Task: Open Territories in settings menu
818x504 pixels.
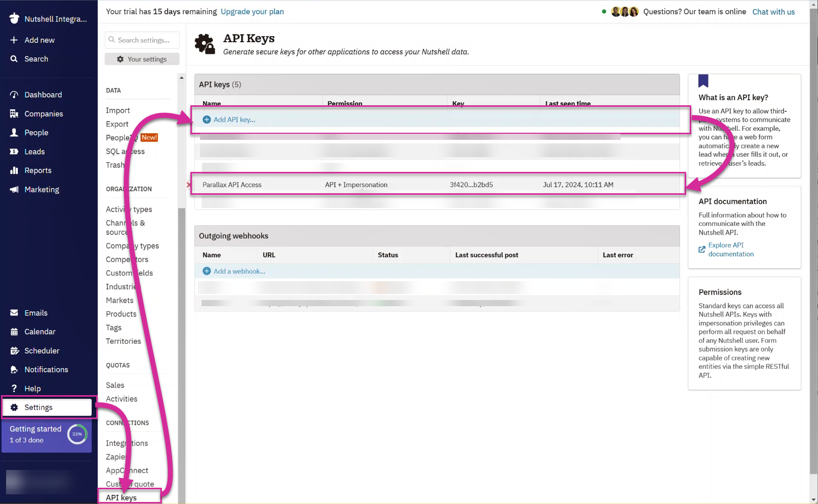Action: [x=123, y=341]
